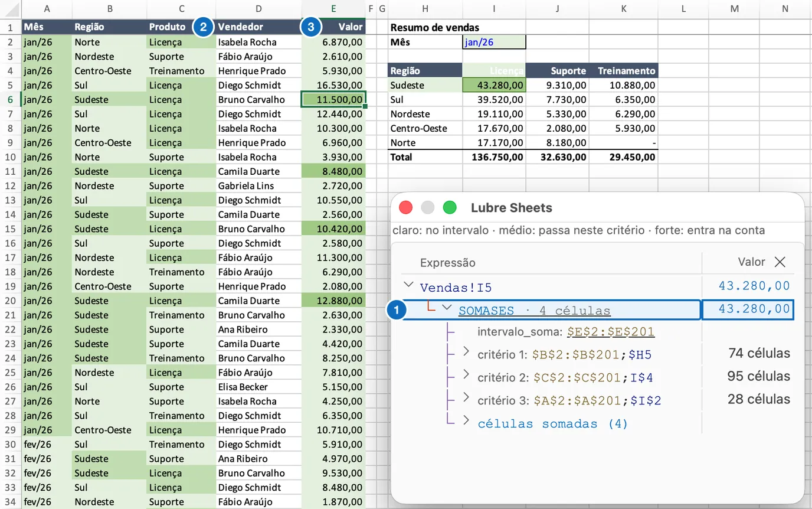
Task: Click the 95 células value in panel
Action: 758,376
